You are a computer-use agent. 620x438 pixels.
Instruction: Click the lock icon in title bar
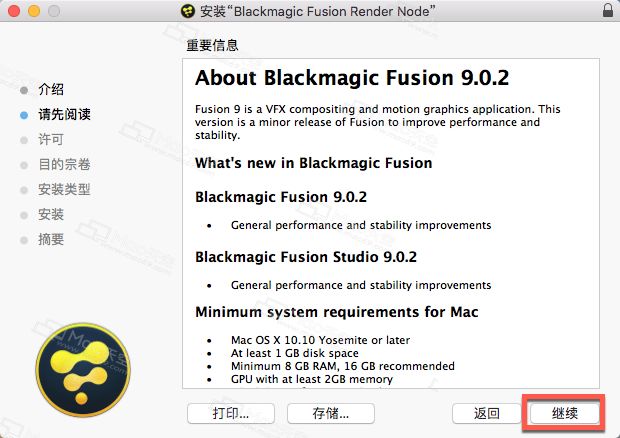click(x=608, y=10)
